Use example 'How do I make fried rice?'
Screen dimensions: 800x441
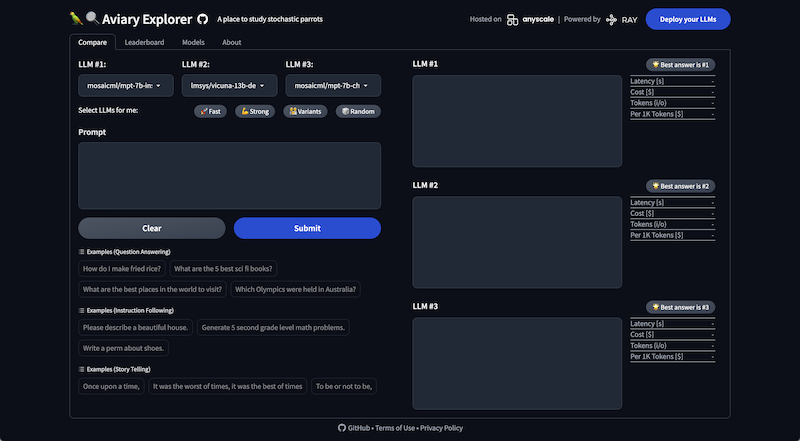[x=122, y=268]
